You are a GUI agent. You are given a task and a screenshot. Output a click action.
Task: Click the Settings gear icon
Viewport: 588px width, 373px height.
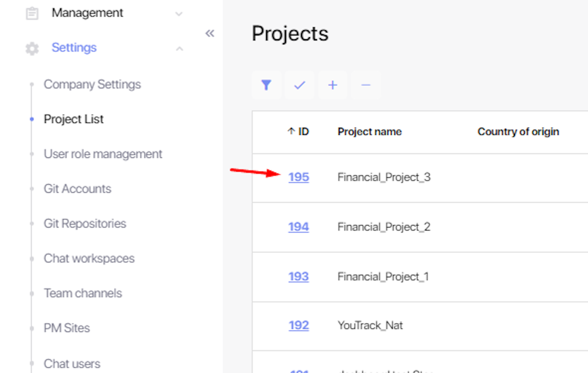pos(32,48)
